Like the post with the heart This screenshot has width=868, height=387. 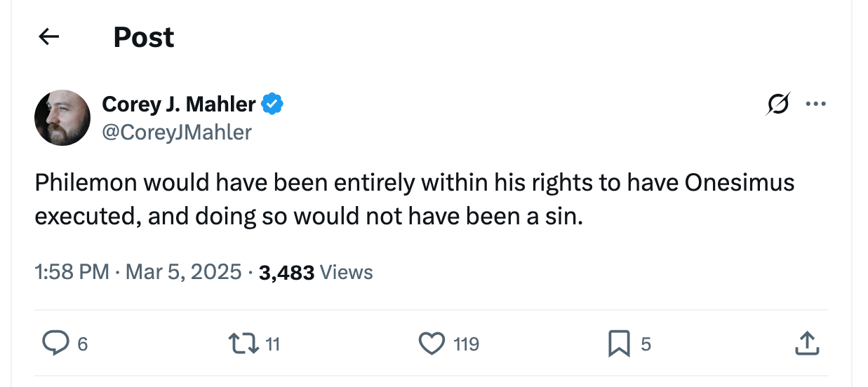click(x=432, y=344)
